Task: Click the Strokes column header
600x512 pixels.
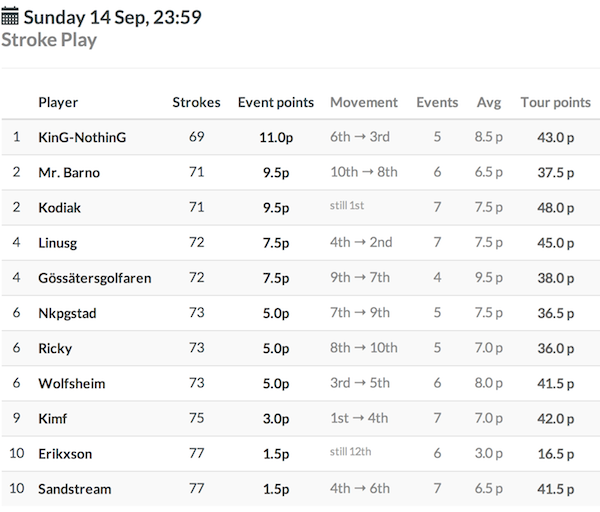Action: point(196,102)
